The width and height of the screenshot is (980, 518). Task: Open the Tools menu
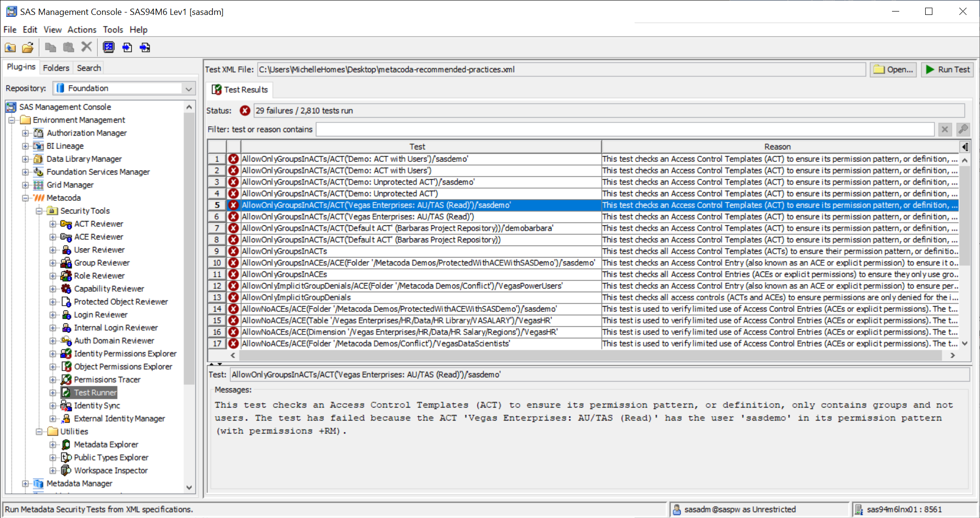click(113, 30)
